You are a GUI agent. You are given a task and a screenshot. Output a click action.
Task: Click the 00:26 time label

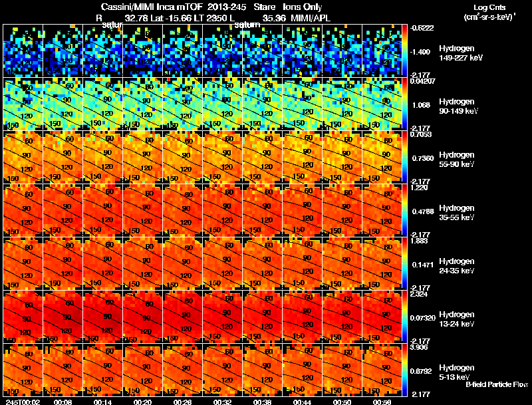coord(182,402)
